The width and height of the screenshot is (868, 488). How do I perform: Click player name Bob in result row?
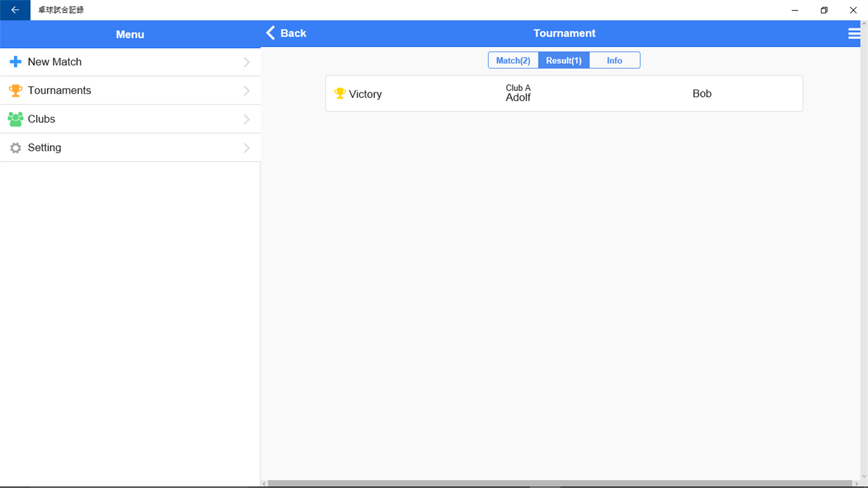pos(702,93)
